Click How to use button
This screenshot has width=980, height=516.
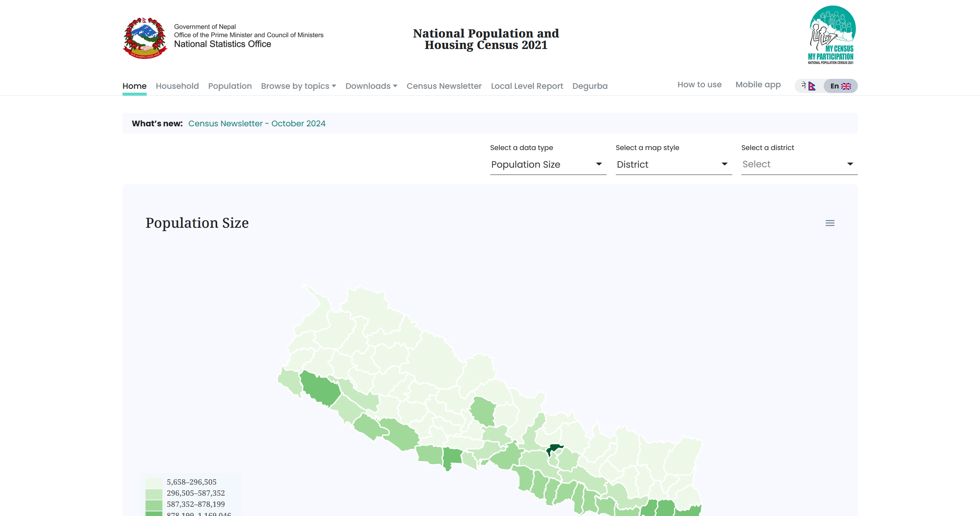click(x=700, y=85)
